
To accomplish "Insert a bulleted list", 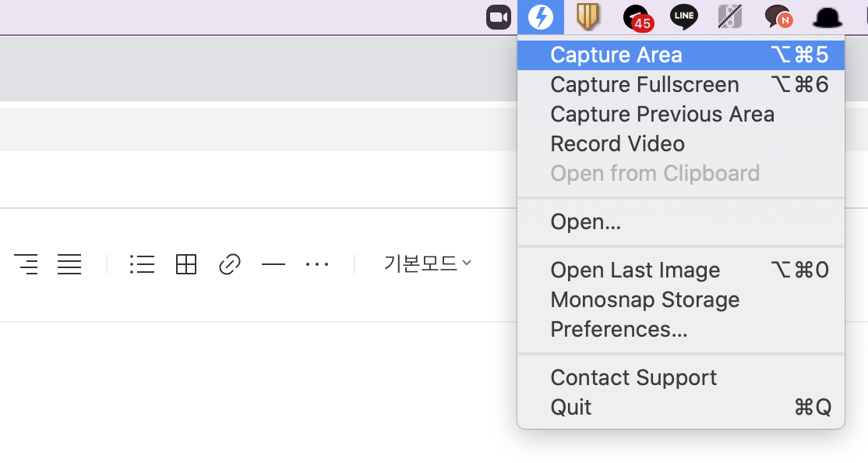I will click(x=142, y=264).
